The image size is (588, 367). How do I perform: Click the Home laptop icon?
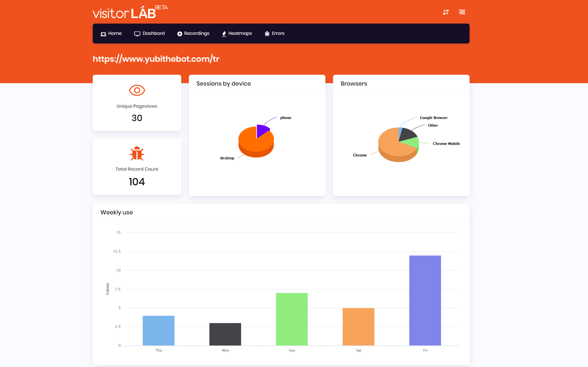pyautogui.click(x=103, y=34)
